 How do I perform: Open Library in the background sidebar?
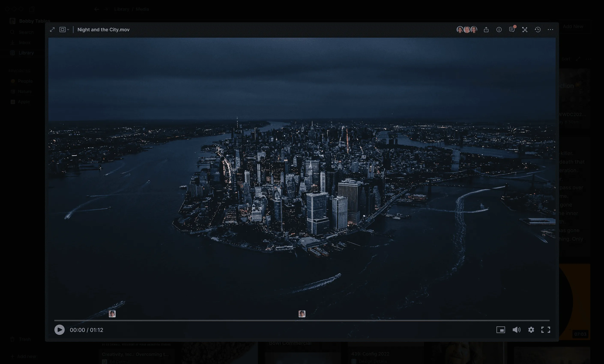coord(22,53)
